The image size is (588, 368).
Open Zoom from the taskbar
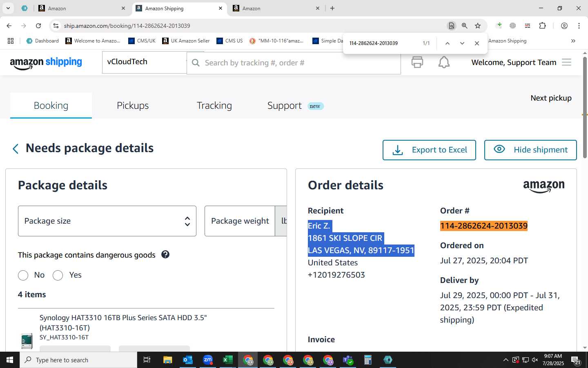208,360
